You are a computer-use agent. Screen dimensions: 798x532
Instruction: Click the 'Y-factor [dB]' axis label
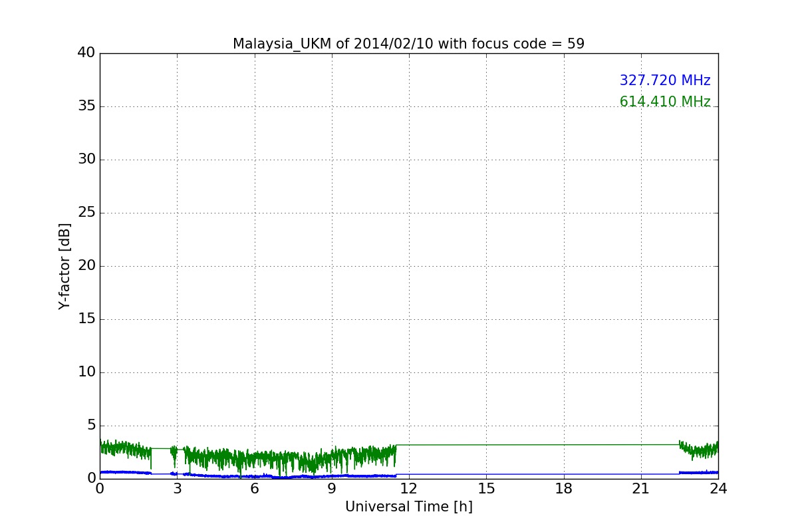[x=65, y=266]
